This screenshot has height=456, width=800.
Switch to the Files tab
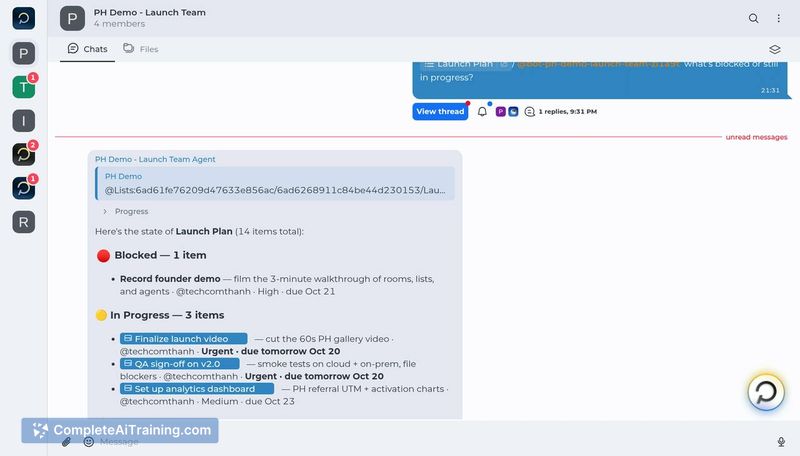141,49
